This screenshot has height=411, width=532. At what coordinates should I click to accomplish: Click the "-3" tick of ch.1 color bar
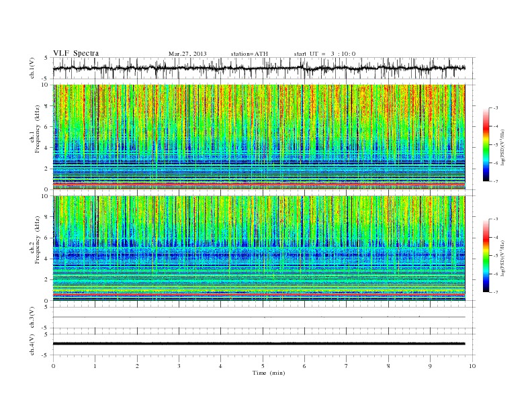[x=495, y=108]
